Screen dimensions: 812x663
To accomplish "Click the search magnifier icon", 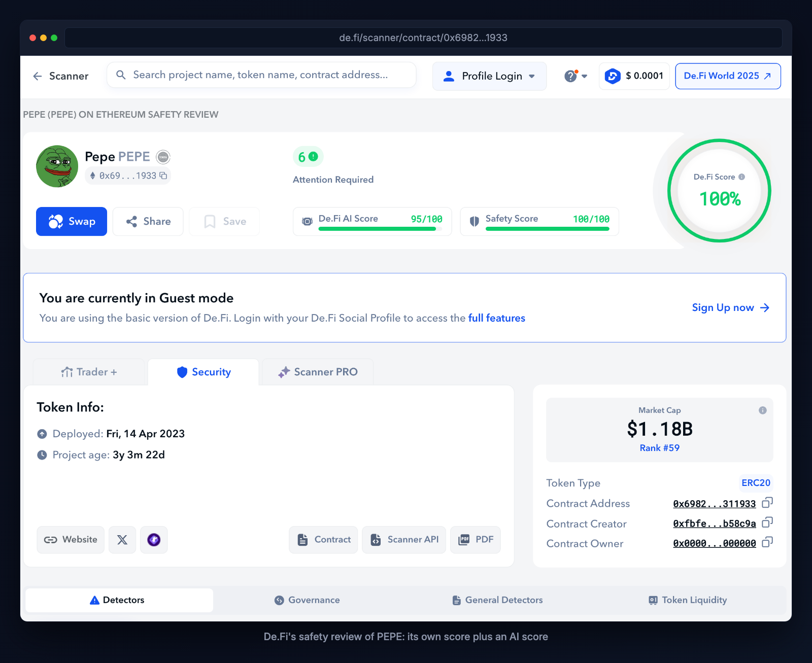I will click(x=121, y=75).
